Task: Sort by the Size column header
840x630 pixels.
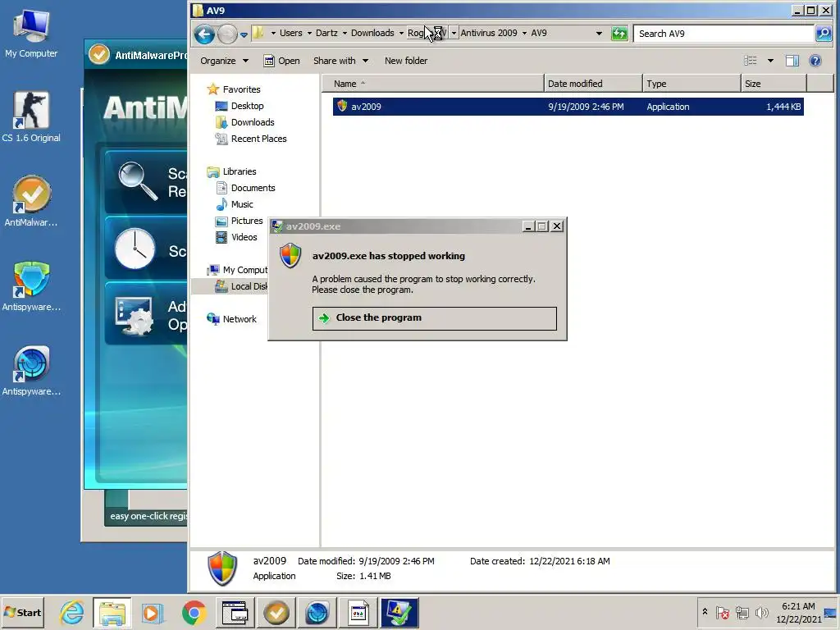Action: pyautogui.click(x=774, y=84)
